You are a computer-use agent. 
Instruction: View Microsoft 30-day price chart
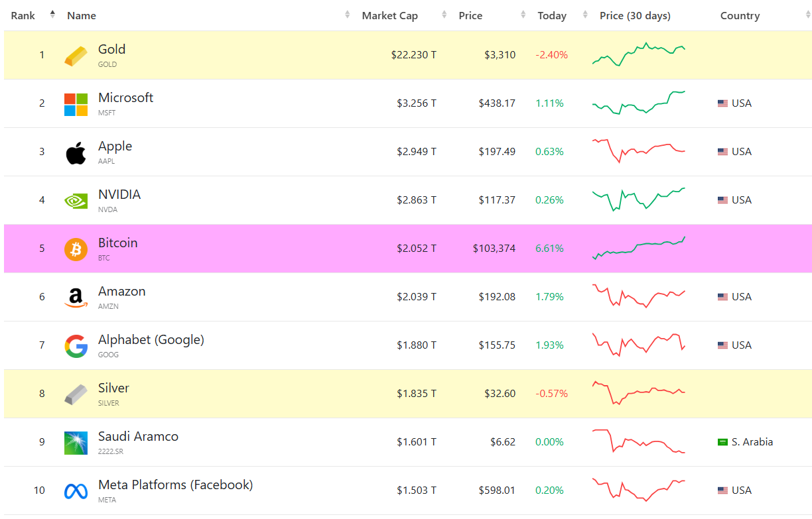[x=639, y=103]
